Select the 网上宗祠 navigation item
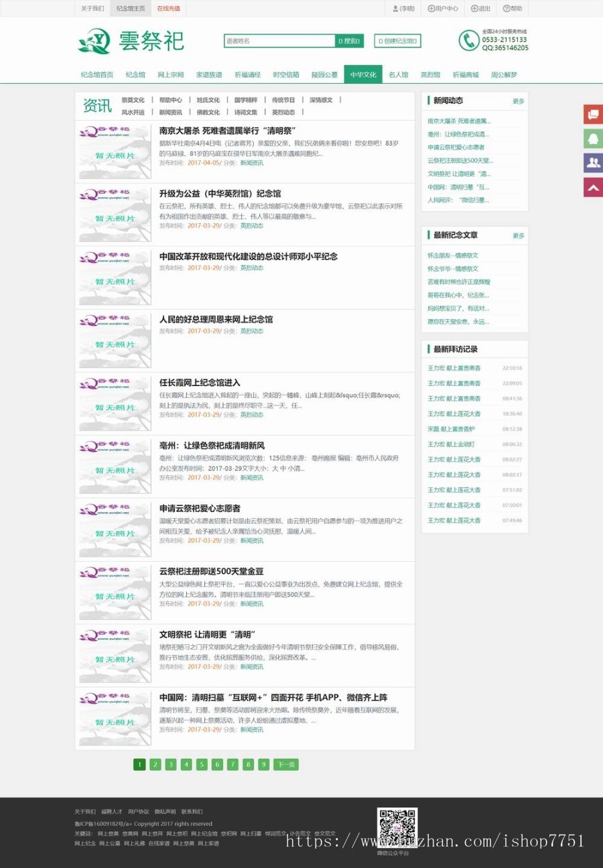603x868 pixels. coord(171,75)
